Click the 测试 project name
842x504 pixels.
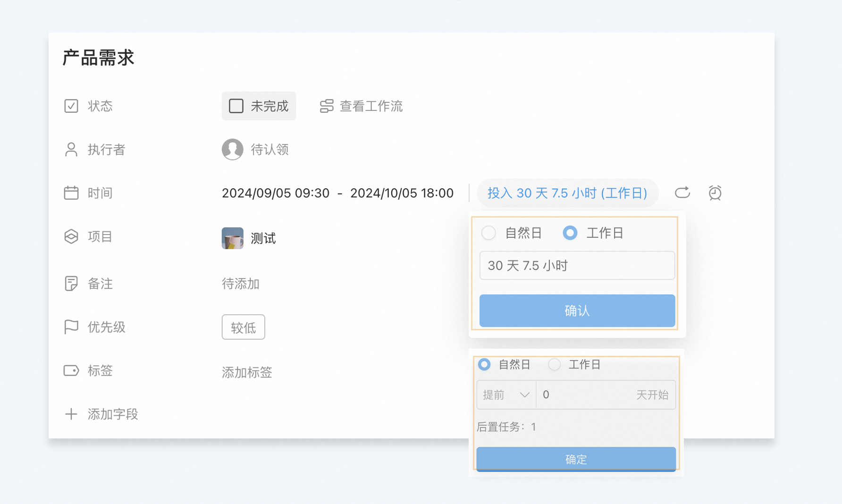click(x=263, y=238)
